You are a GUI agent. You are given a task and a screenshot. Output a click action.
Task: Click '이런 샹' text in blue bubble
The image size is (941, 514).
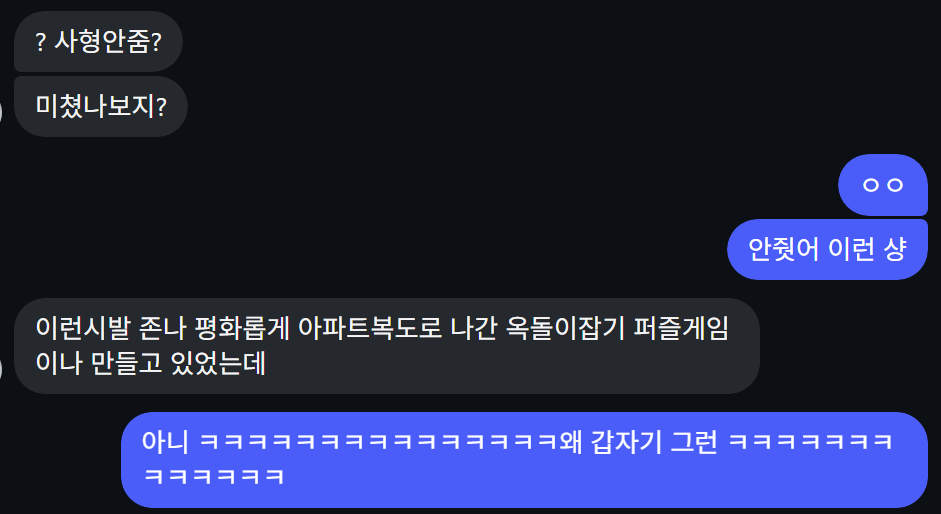(x=867, y=249)
